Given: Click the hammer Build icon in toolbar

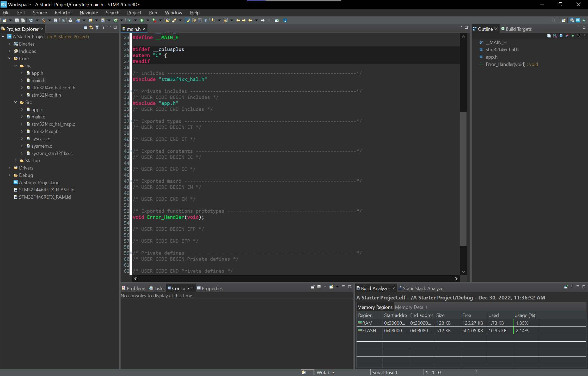Looking at the screenshot, I should (x=43, y=20).
